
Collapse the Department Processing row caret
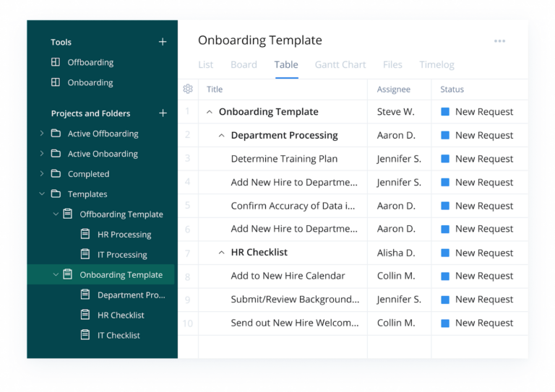tap(222, 136)
